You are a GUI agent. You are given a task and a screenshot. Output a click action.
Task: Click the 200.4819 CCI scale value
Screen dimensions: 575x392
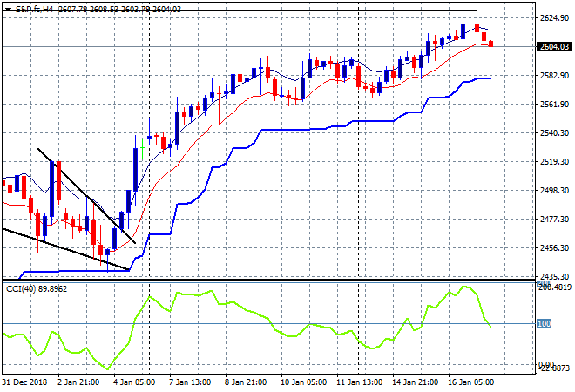point(554,287)
